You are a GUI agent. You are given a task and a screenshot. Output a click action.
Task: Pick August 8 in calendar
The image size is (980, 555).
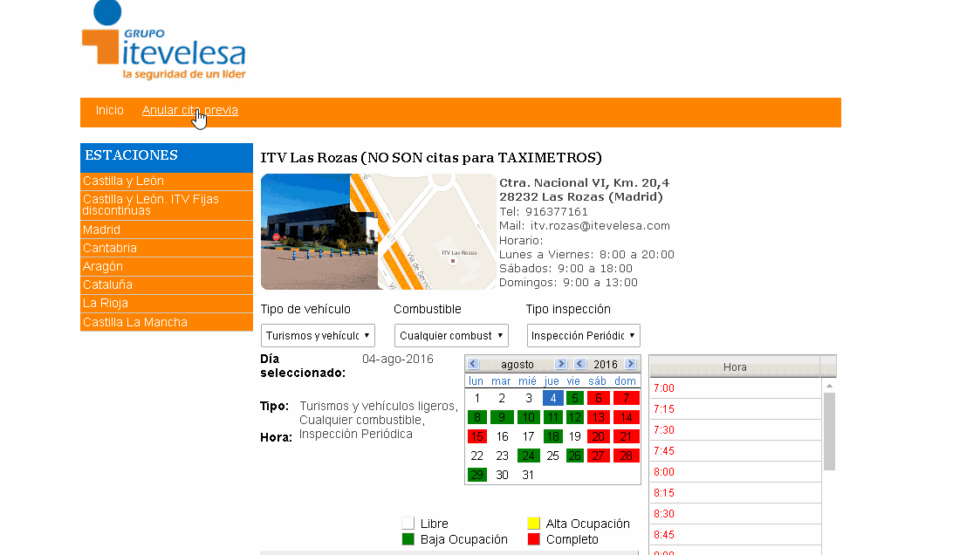point(476,417)
